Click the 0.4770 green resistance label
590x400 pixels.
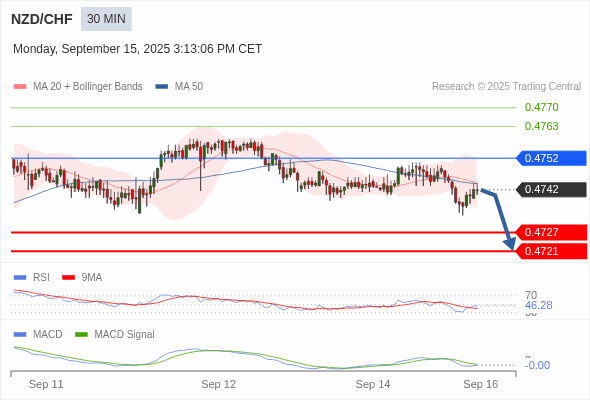[x=541, y=107]
